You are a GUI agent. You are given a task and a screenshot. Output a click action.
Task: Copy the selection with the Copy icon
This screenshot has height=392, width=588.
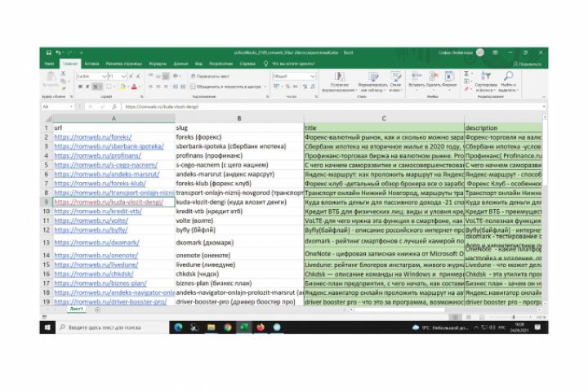(63, 81)
